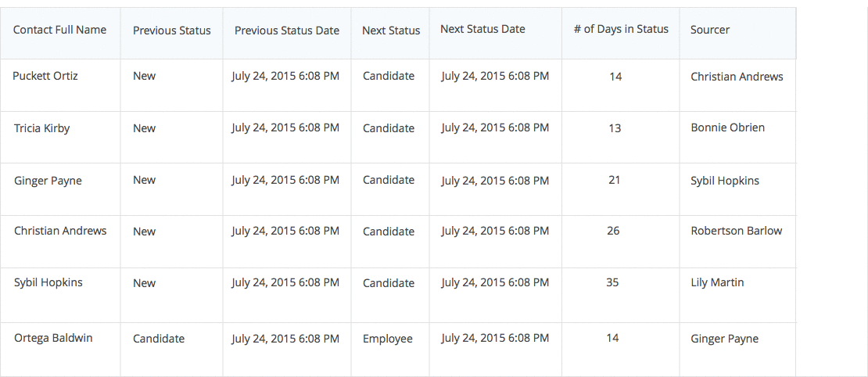Click Ginger Payne in Contact Full Name column
Screen dimensions: 868x377
pos(48,181)
